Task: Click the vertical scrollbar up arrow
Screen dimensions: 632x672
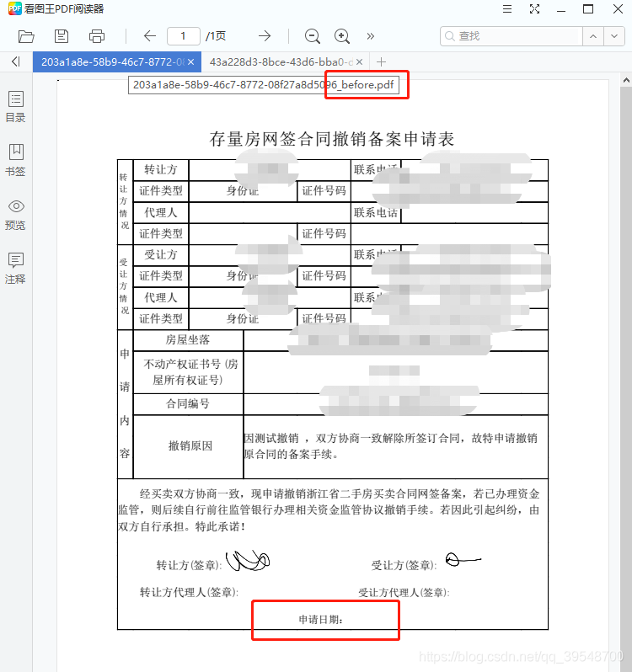Action: point(626,80)
